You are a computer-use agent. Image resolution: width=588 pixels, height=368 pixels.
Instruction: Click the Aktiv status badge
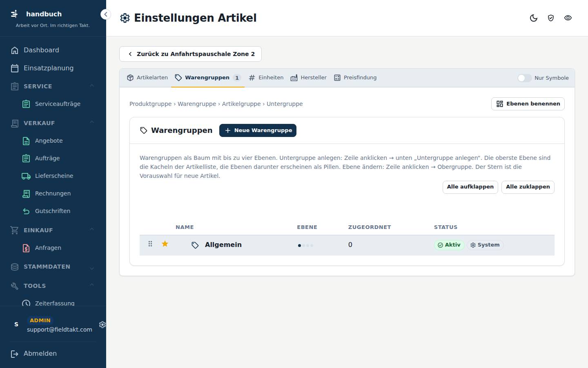(x=449, y=245)
